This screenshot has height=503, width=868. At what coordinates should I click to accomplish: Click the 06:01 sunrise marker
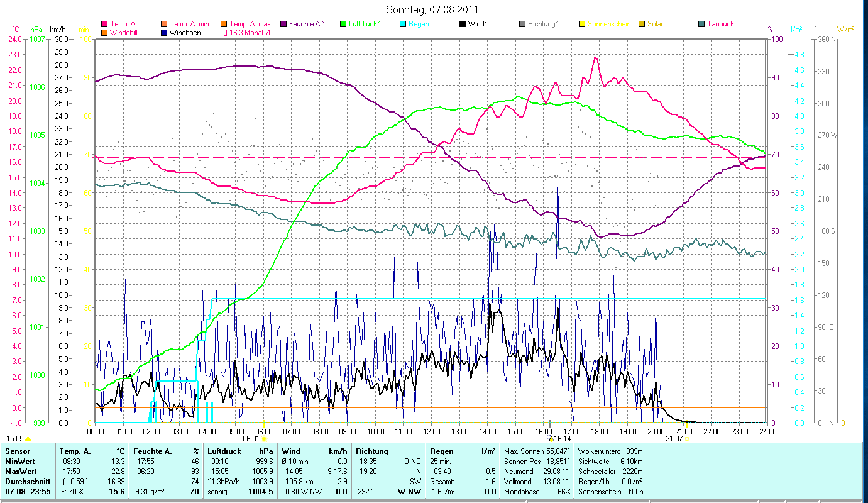pyautogui.click(x=251, y=439)
